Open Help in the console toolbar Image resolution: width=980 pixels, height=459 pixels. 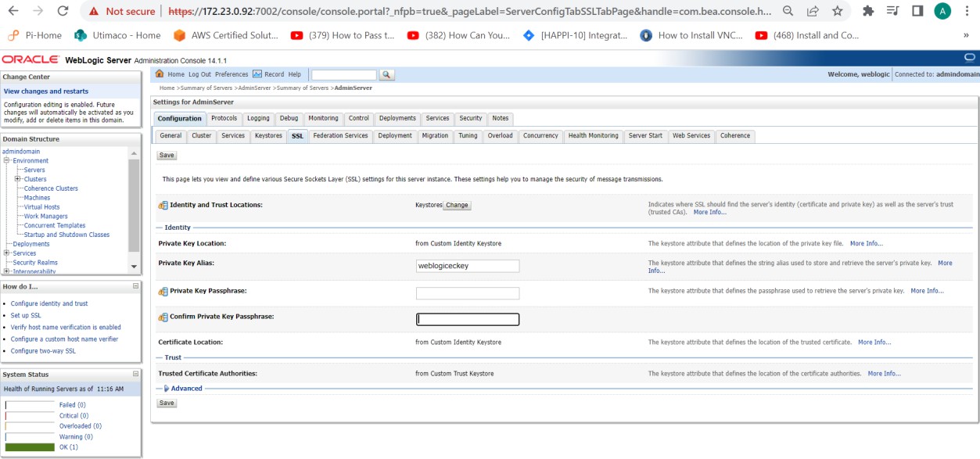294,74
